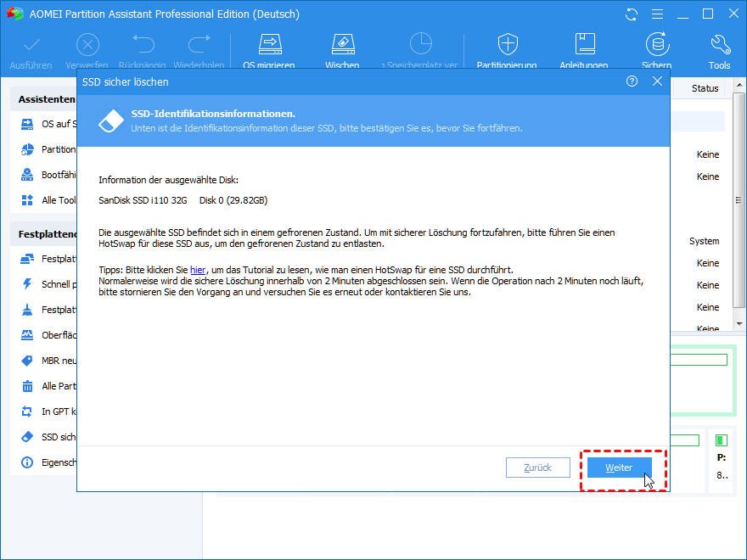Viewport: 747px width, 560px height.
Task: Select Bootfähiges Medium sidebar item
Action: click(x=48, y=175)
